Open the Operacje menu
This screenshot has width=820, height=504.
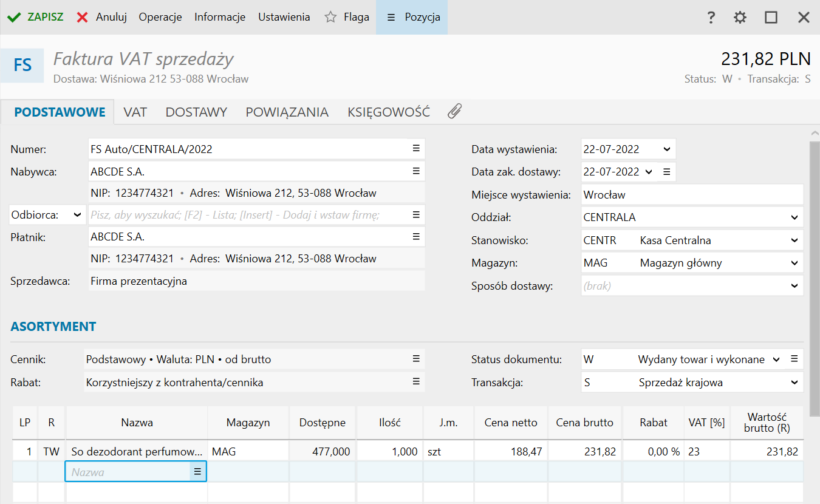coord(160,17)
